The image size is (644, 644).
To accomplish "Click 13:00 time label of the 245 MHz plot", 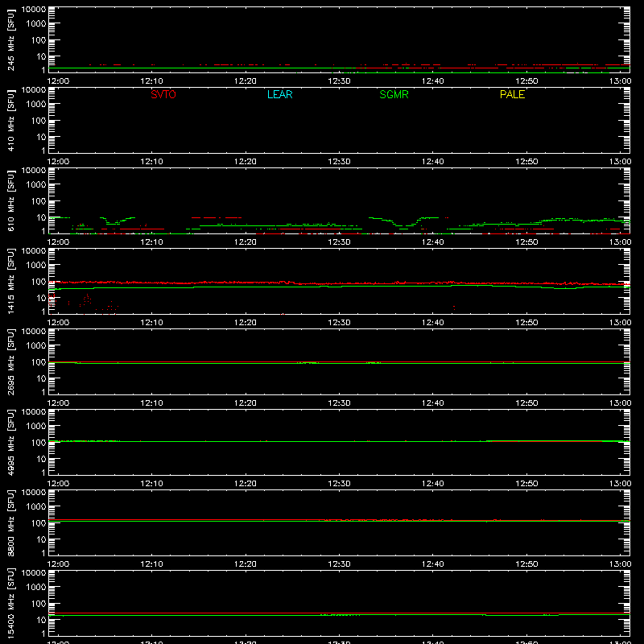I will click(620, 81).
